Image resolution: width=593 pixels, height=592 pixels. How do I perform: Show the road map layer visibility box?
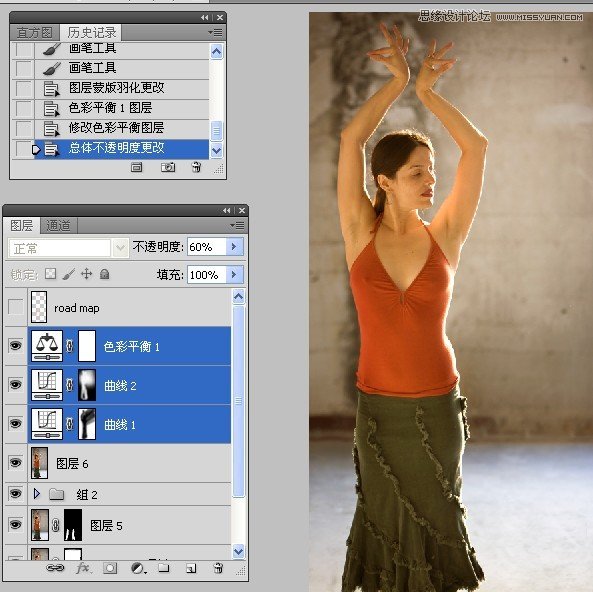(16, 307)
